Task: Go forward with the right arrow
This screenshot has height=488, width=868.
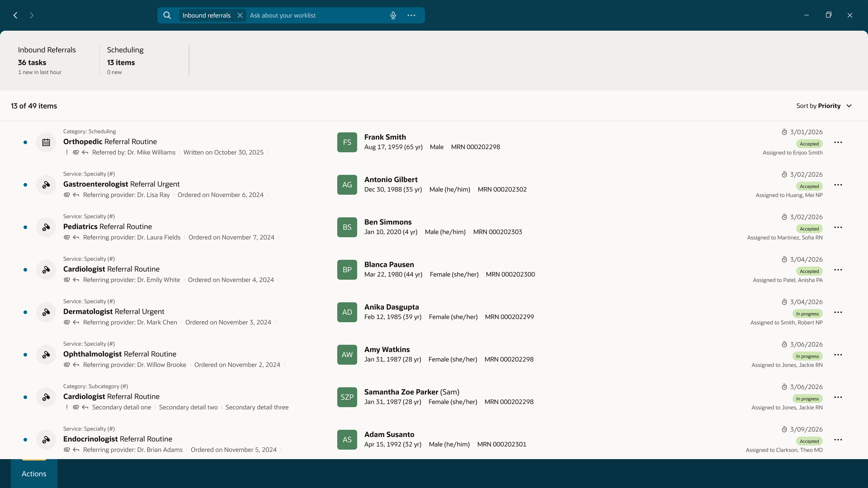Action: tap(32, 15)
